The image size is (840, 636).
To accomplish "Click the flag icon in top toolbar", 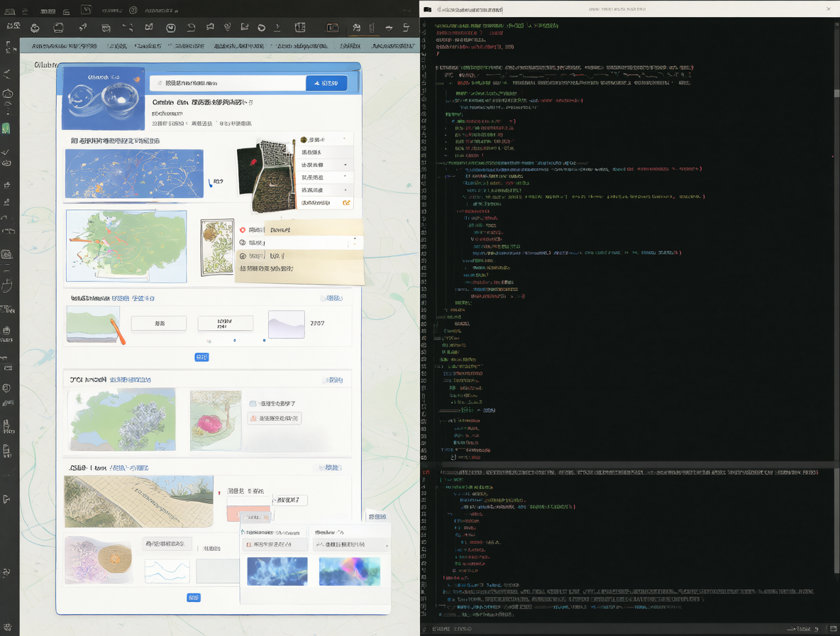I will 210,27.
